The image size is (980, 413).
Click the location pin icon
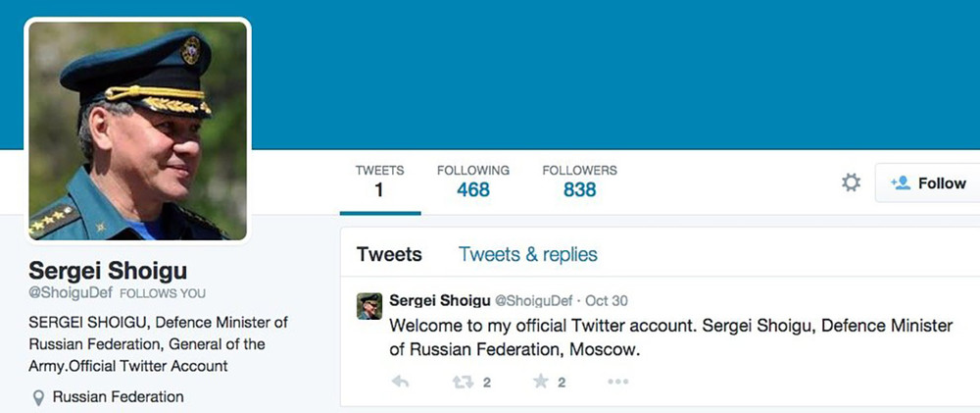[38, 397]
